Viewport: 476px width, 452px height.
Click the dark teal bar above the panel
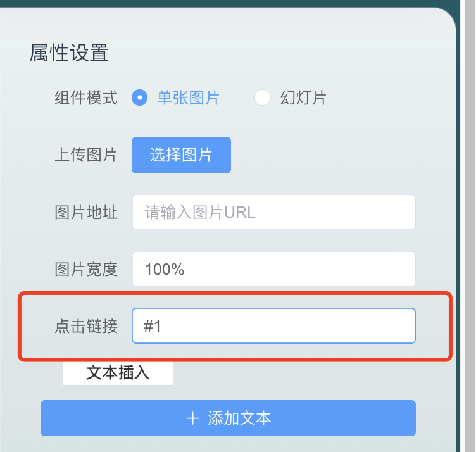228,3
